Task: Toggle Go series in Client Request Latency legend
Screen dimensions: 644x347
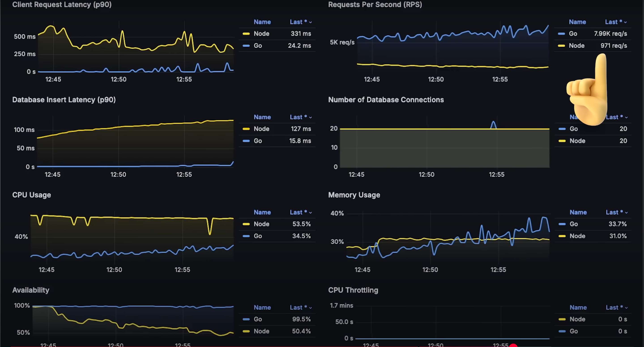Action: [258, 45]
